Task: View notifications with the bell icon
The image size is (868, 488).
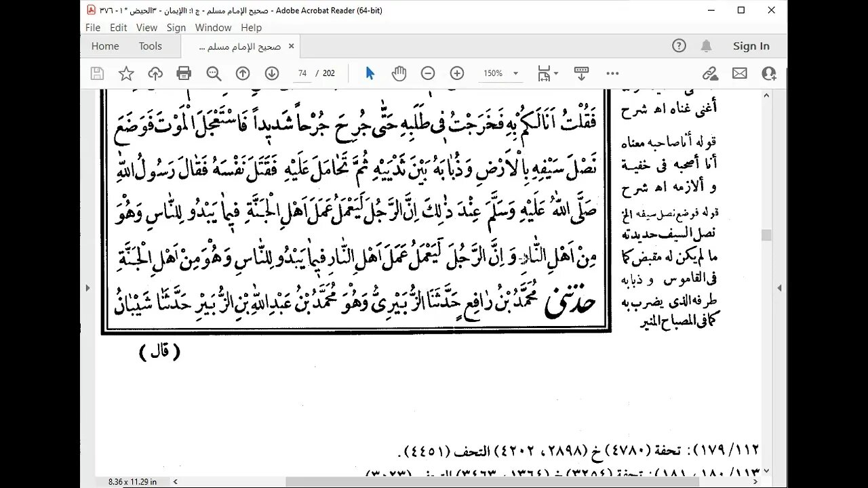Action: (707, 46)
